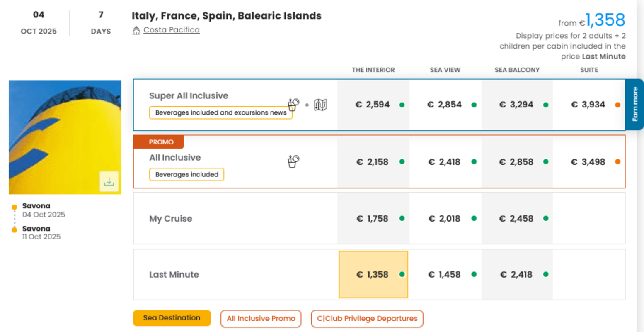Open the Costa Pacifica ship link

pos(172,30)
